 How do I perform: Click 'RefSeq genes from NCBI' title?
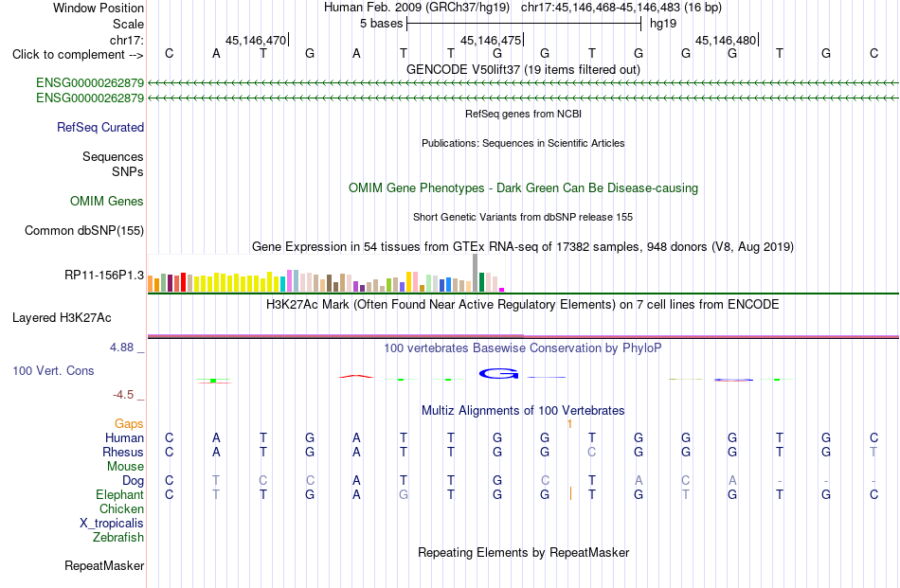point(523,115)
